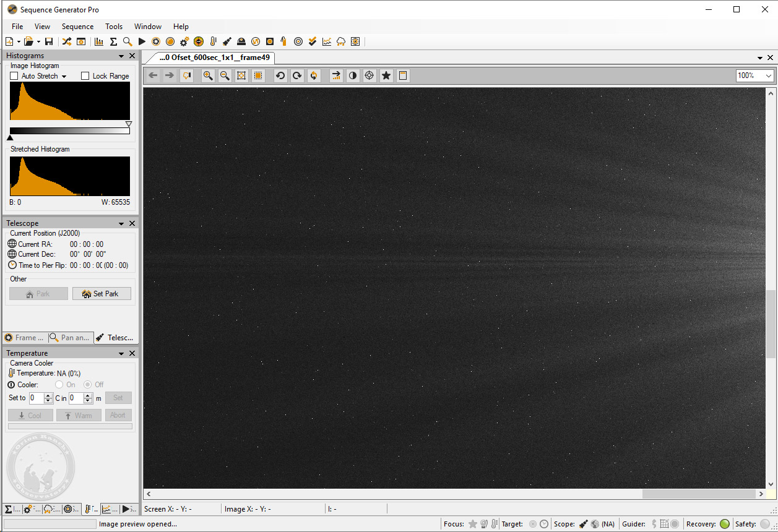
Task: Click the crosshair target icon in image toolbar
Action: pos(370,75)
